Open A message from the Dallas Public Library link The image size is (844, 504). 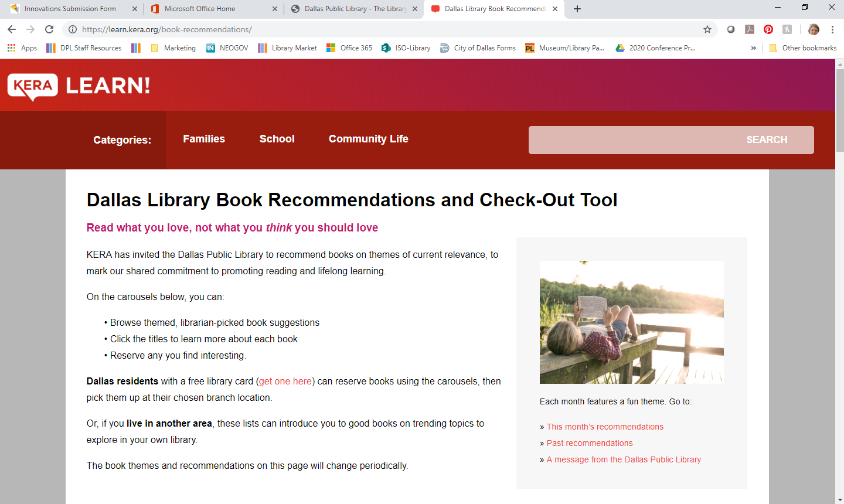point(624,459)
